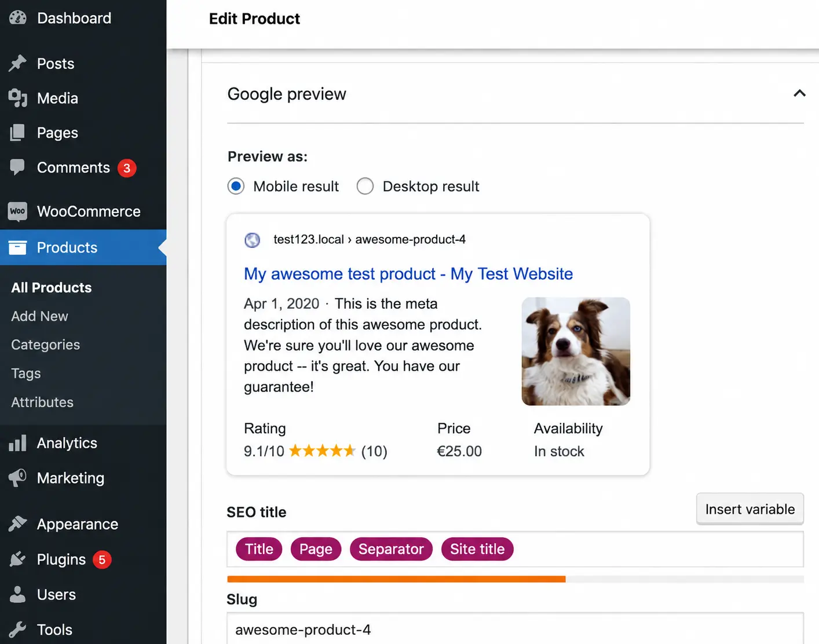This screenshot has width=819, height=644.
Task: Click the red Plugins update badge
Action: (102, 560)
